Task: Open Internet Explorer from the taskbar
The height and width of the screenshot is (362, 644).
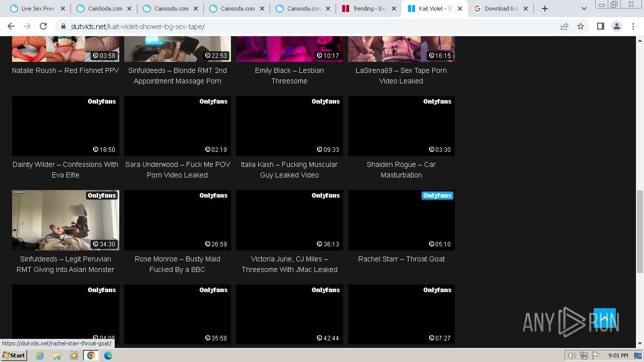Action: pos(40,355)
